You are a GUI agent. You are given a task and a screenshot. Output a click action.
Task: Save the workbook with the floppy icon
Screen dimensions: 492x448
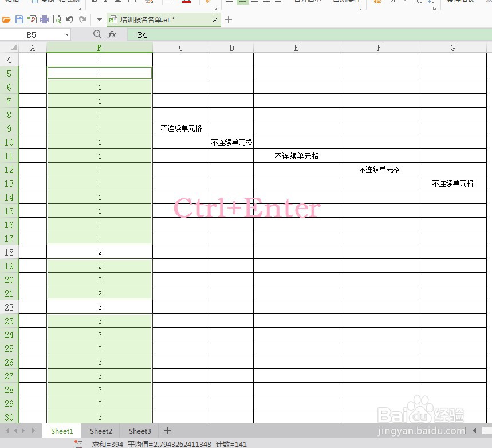(x=19, y=20)
